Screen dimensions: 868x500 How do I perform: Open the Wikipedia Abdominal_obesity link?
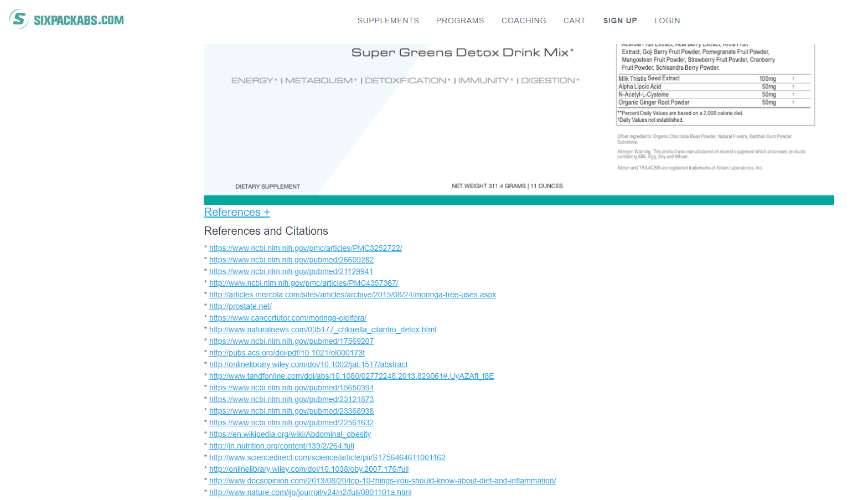coord(290,434)
